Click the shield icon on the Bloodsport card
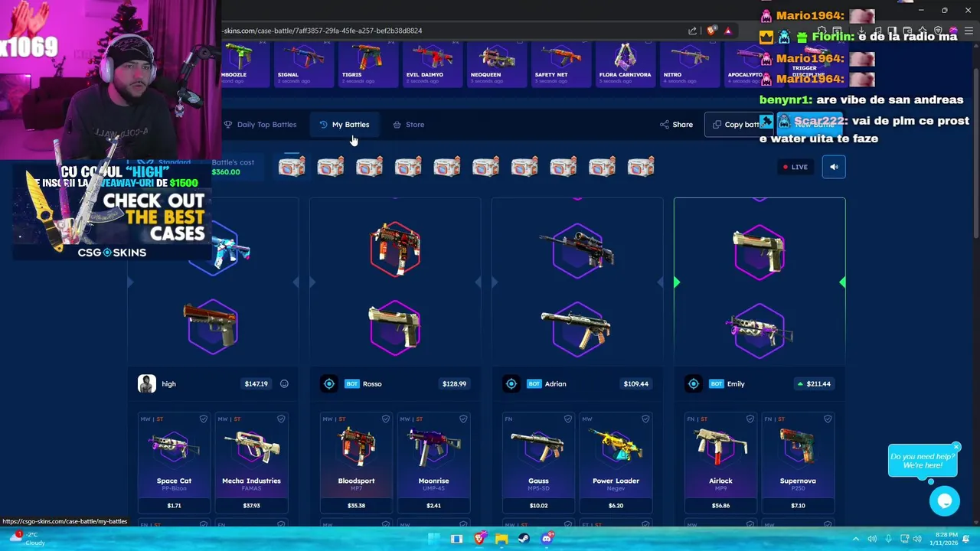Screen dimensions: 980x551 tap(385, 419)
